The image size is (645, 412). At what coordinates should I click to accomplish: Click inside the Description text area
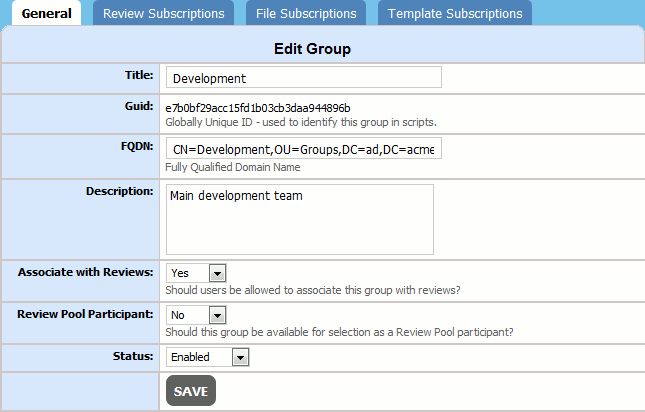pos(299,219)
